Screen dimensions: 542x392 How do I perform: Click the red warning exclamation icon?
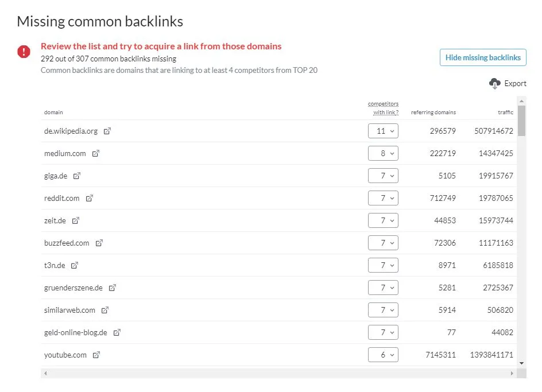click(24, 51)
